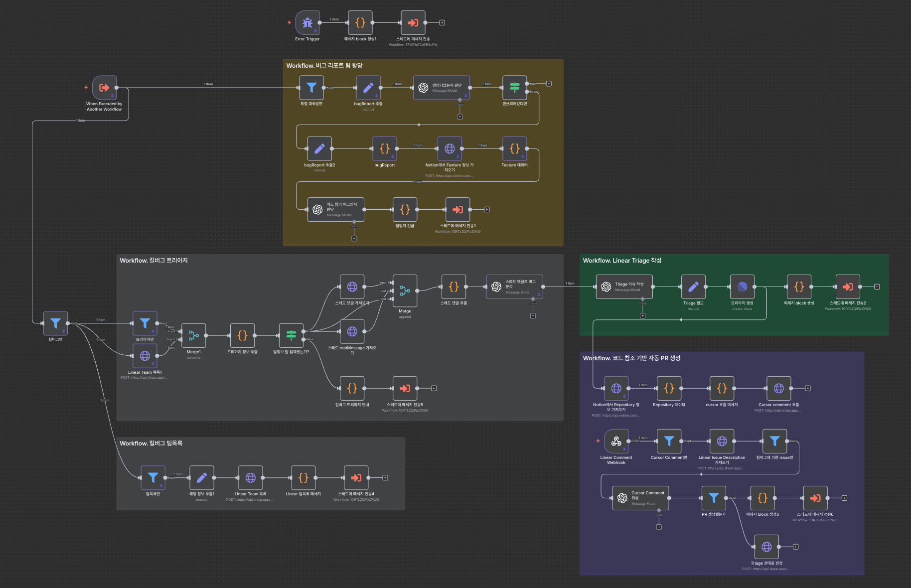Open the 트리아지 정보 추출 code node

point(243,336)
